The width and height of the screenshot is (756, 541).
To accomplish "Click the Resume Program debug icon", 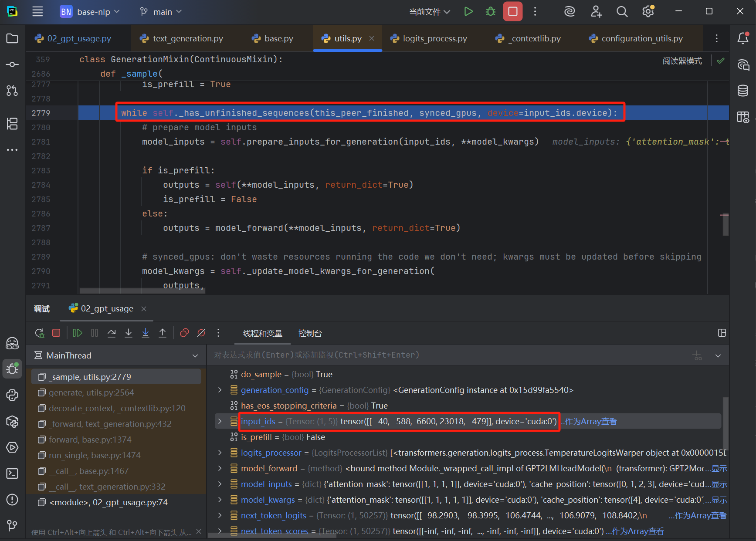I will pyautogui.click(x=77, y=333).
